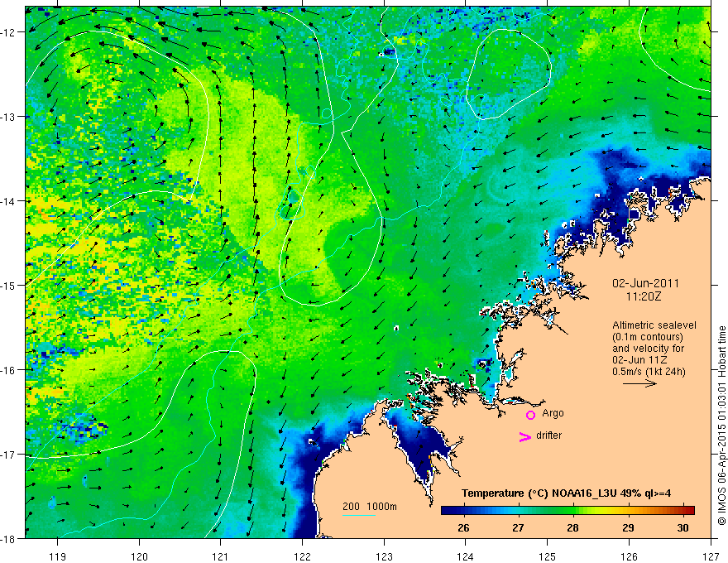The height and width of the screenshot is (563, 728).
Task: Click the '(0.1m contours)' text
Action: tap(648, 337)
